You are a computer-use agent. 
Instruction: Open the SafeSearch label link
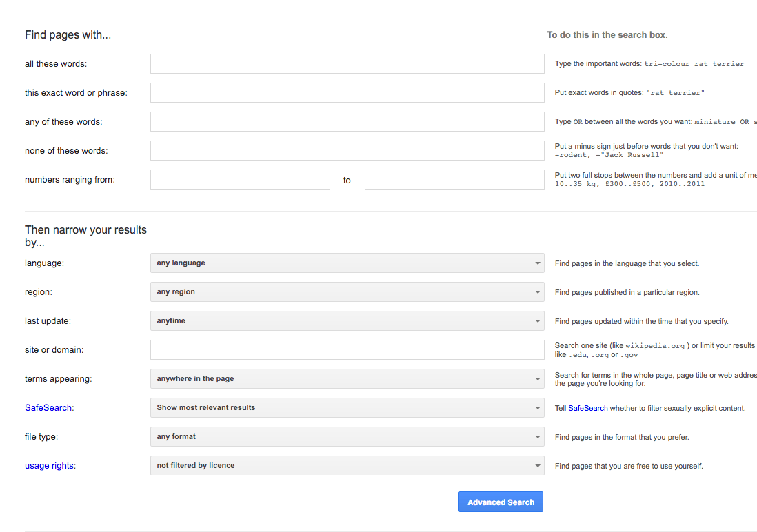click(x=48, y=408)
